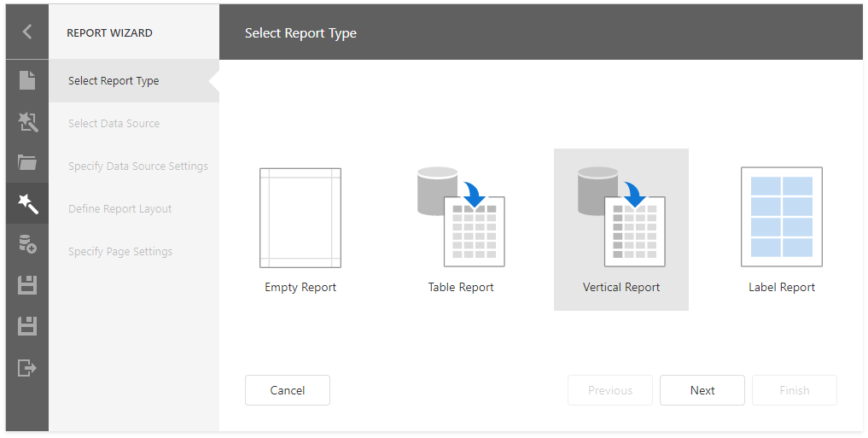The width and height of the screenshot is (868, 438).
Task: Choose the Empty Report type
Action: point(300,231)
